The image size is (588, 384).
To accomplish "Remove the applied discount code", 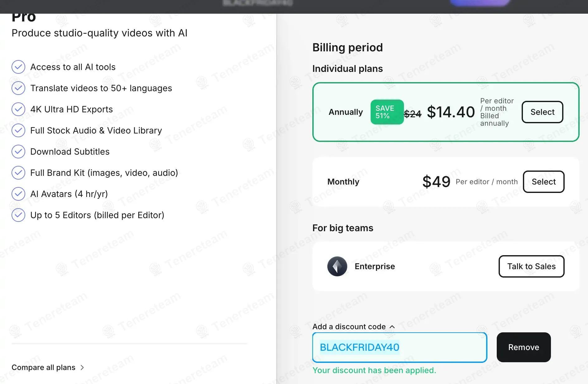I will 524,347.
